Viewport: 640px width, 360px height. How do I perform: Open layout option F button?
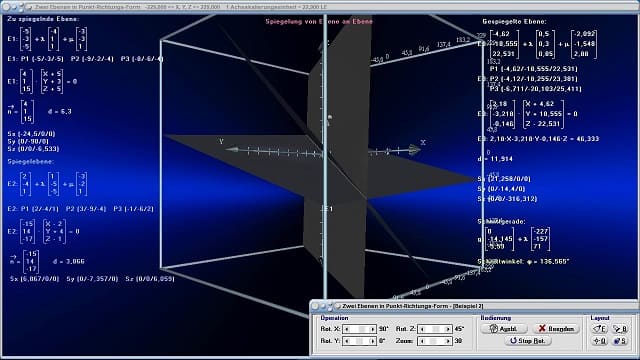600,329
